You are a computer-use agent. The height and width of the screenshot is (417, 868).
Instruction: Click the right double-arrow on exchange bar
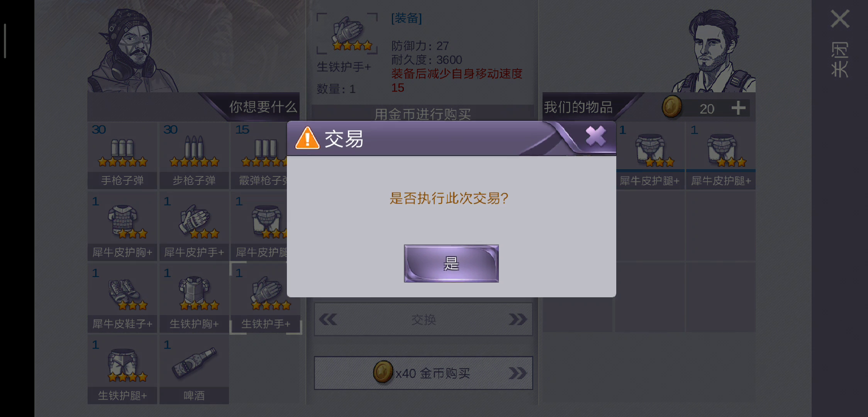(517, 319)
